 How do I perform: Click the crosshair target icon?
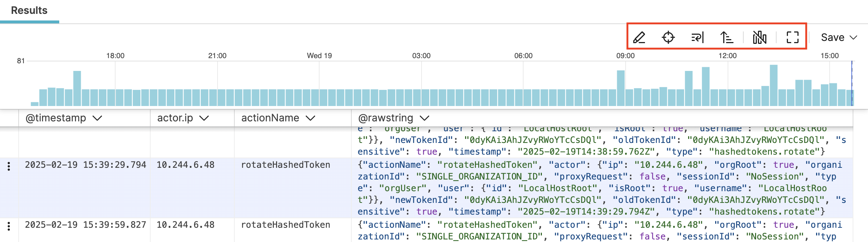pyautogui.click(x=668, y=37)
